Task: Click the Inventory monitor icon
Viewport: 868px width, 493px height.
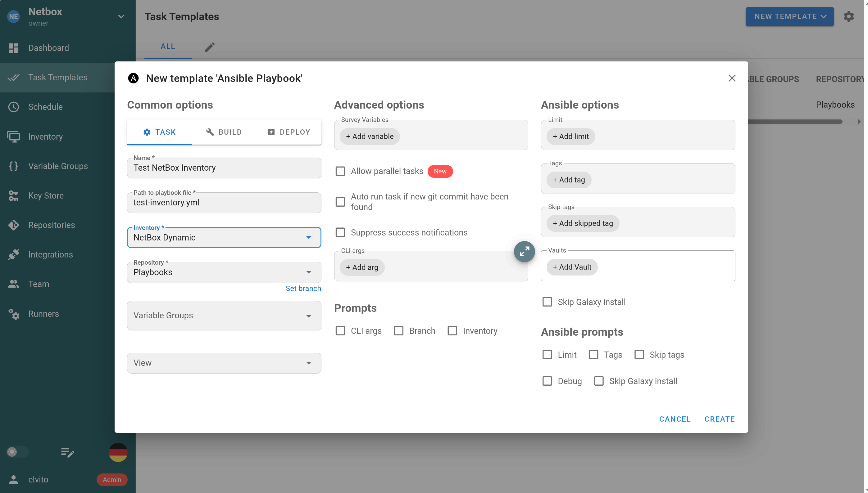Action: (x=14, y=137)
